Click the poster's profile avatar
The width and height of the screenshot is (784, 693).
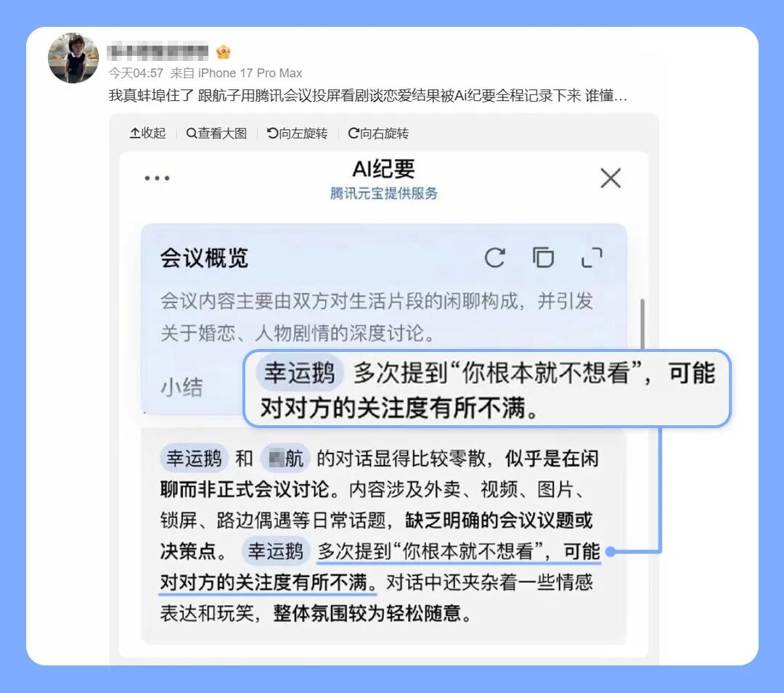tap(73, 58)
